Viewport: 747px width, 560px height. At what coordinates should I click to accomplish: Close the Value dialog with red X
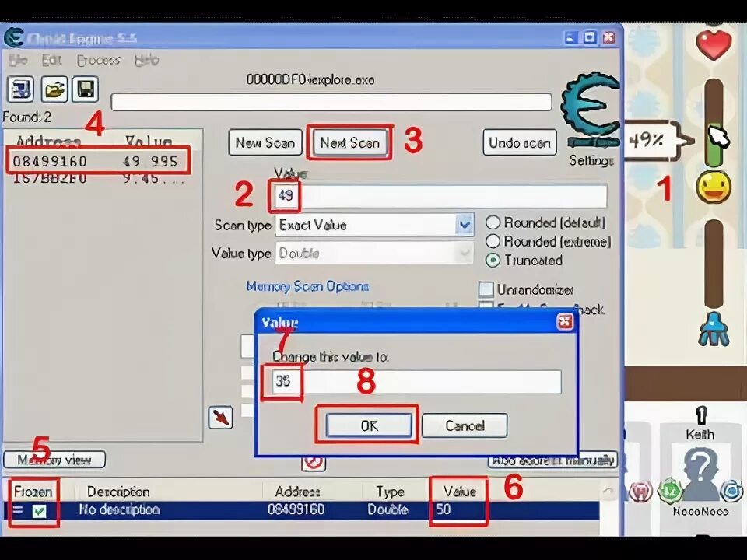[x=565, y=322]
